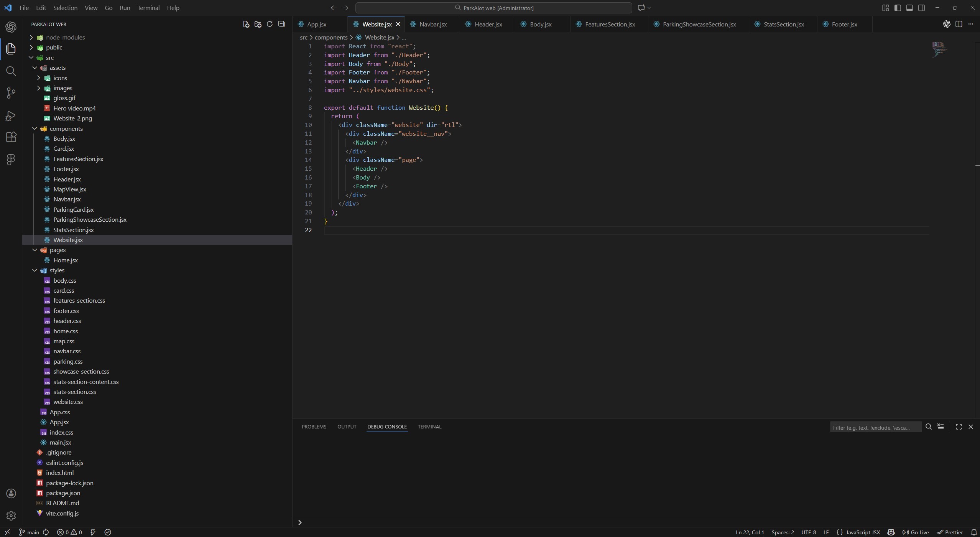
Task: Open Run and Debug view
Action: point(11,115)
